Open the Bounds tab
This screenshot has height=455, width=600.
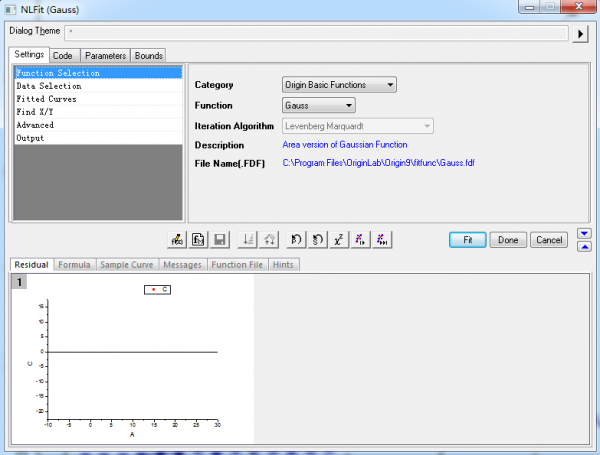point(148,56)
